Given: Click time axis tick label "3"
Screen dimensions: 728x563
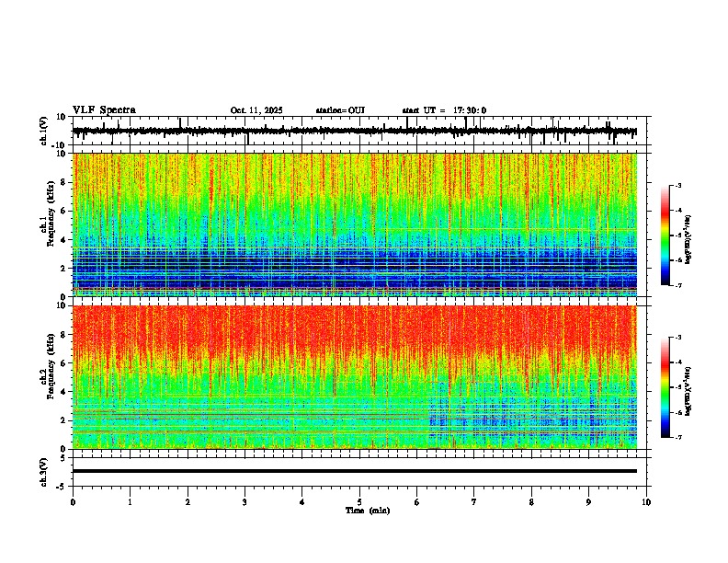Looking at the screenshot, I should [245, 502].
